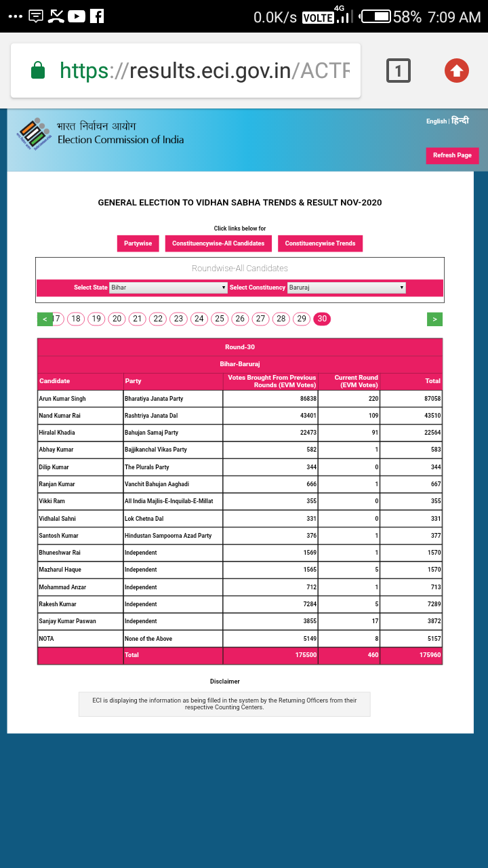Tap the red update arrow icon

point(457,71)
